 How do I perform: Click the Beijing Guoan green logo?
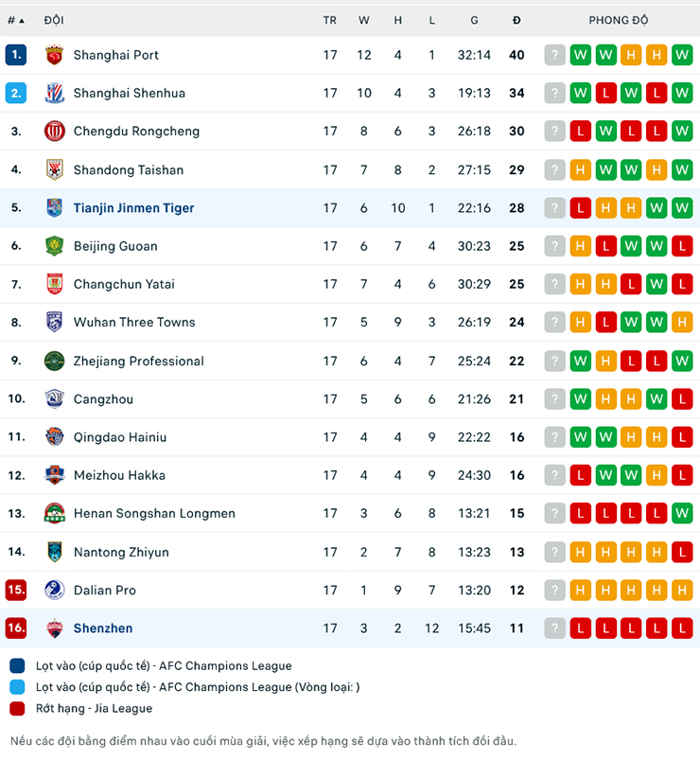(x=55, y=246)
